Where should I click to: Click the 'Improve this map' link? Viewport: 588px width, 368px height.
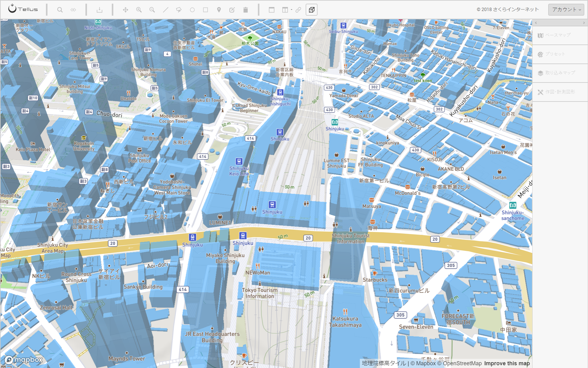(507, 363)
